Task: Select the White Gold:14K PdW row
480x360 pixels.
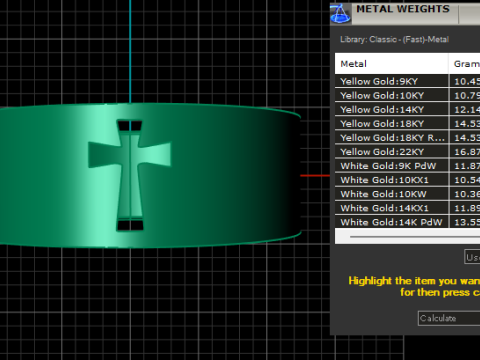Action: tap(407, 222)
